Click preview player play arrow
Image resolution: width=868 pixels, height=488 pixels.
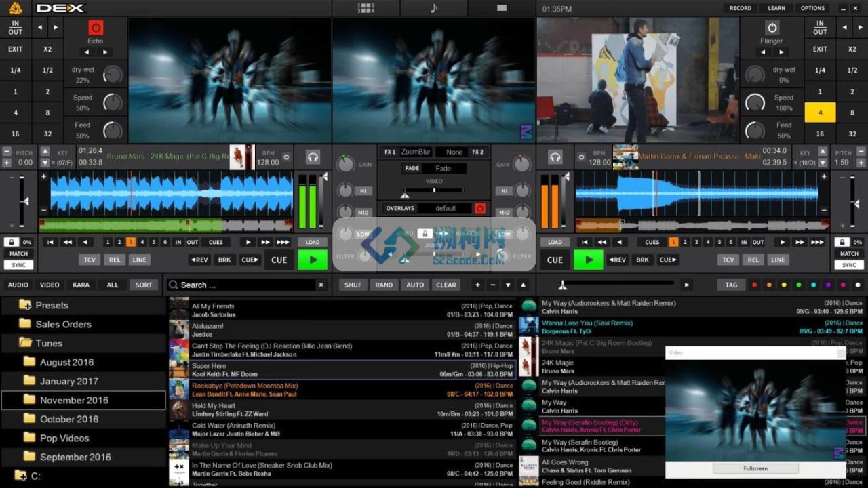click(x=687, y=285)
